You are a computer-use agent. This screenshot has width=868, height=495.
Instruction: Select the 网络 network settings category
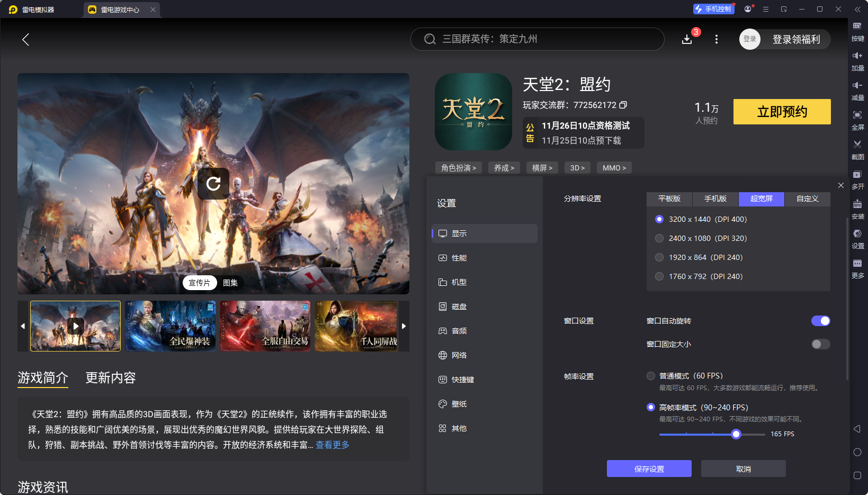pyautogui.click(x=459, y=355)
